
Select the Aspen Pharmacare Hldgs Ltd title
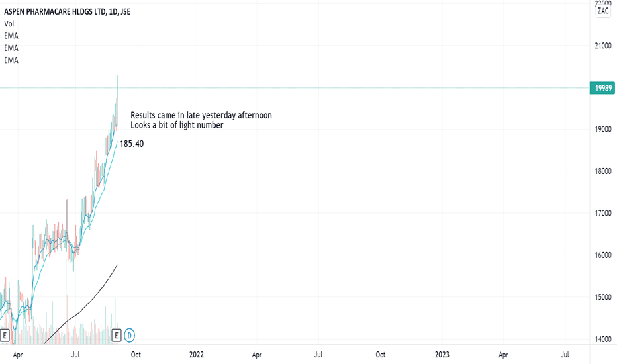click(67, 11)
